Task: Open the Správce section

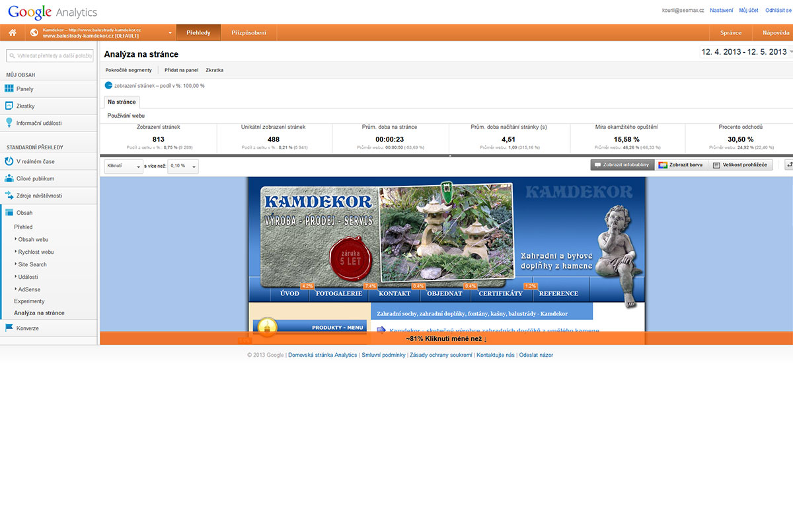Action: (731, 32)
